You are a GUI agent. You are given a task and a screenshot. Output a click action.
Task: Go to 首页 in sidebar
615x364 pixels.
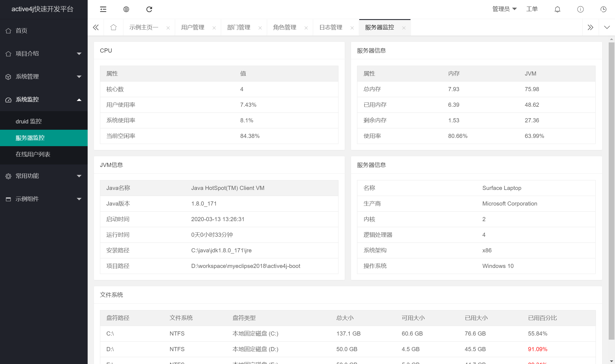[44, 31]
